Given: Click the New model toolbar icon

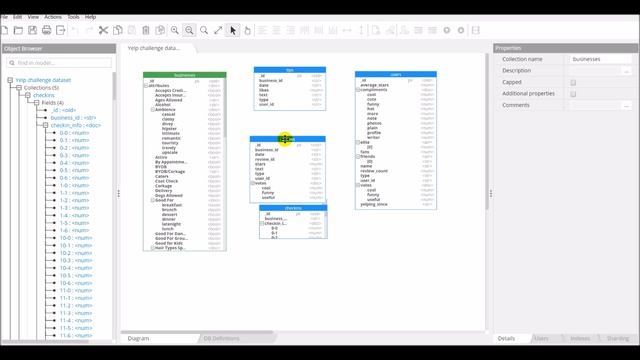Looking at the screenshot, I should (x=4, y=30).
